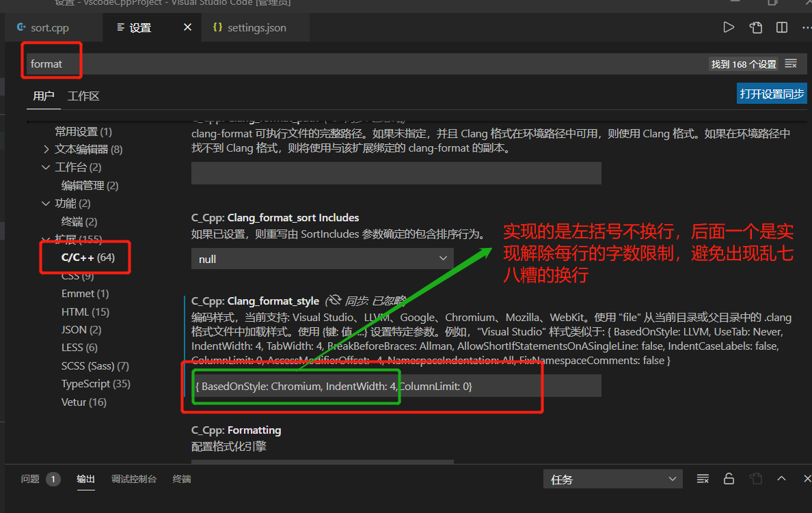The width and height of the screenshot is (812, 513).
Task: Click the Clang_format_path empty text field
Action: 396,173
